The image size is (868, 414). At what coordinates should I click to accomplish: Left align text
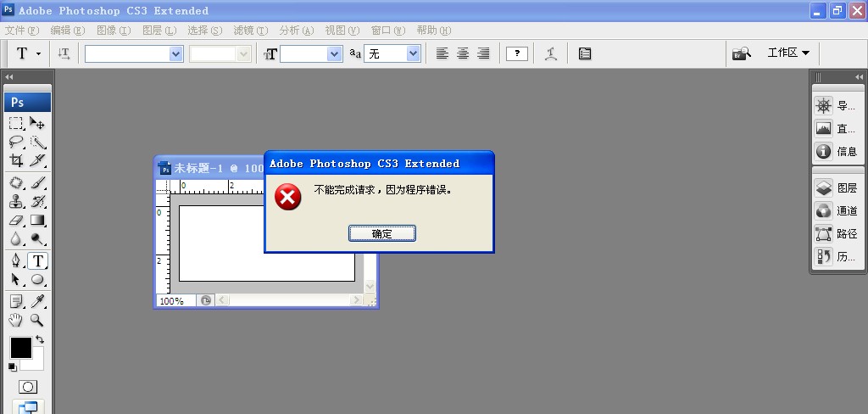(442, 53)
